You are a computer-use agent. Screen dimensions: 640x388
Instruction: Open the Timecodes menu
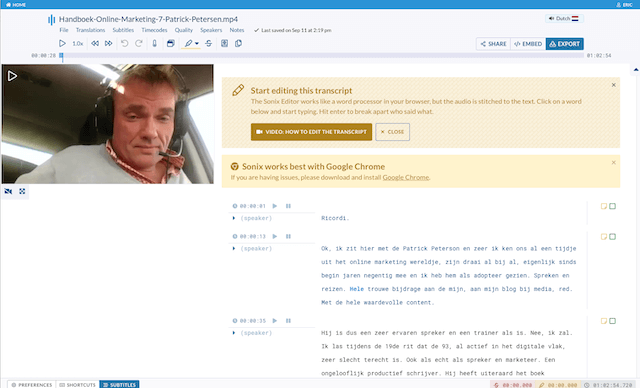(154, 30)
